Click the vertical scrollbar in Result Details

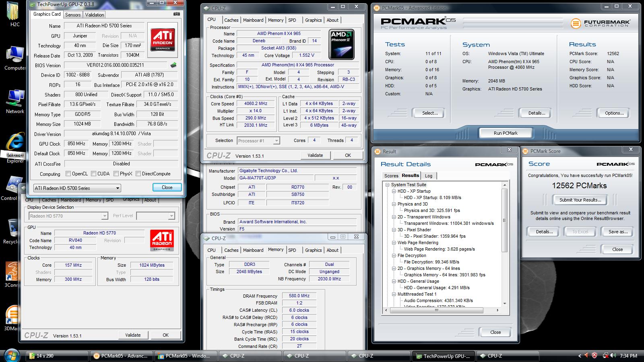click(505, 220)
